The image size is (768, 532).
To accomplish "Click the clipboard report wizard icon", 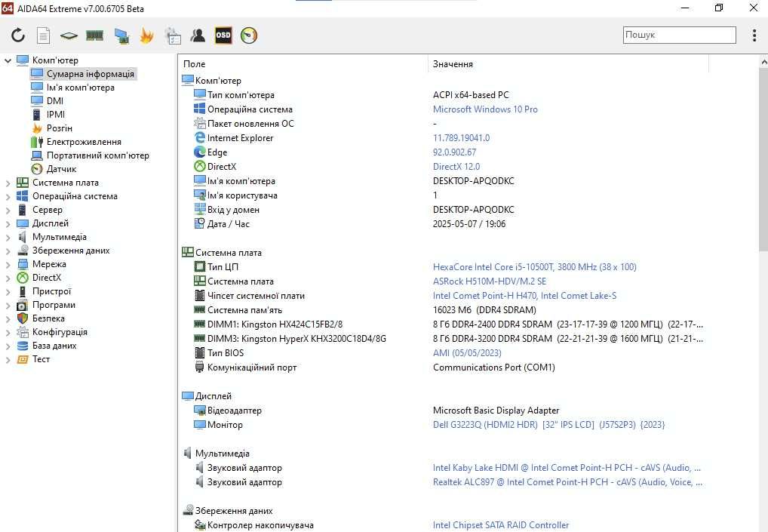I will point(173,35).
